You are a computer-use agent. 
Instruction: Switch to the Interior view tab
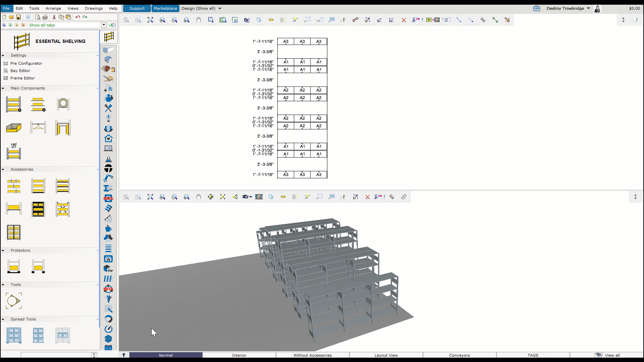point(239,355)
